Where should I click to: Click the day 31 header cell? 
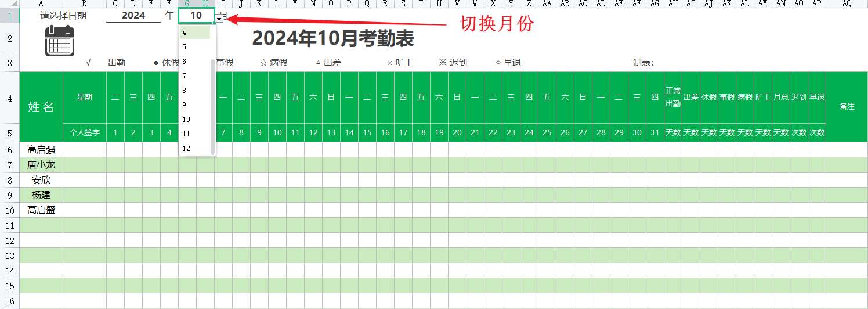pyautogui.click(x=654, y=132)
